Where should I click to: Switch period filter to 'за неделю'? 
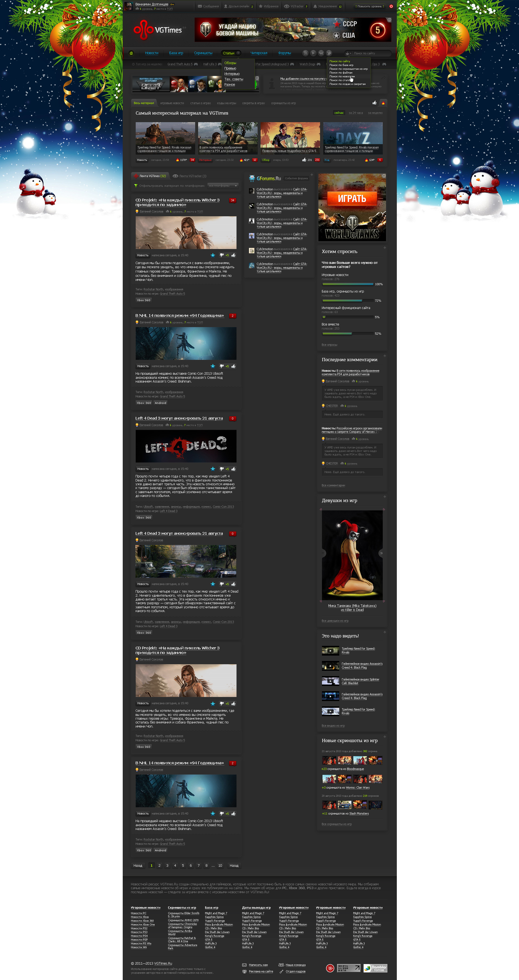(x=375, y=113)
